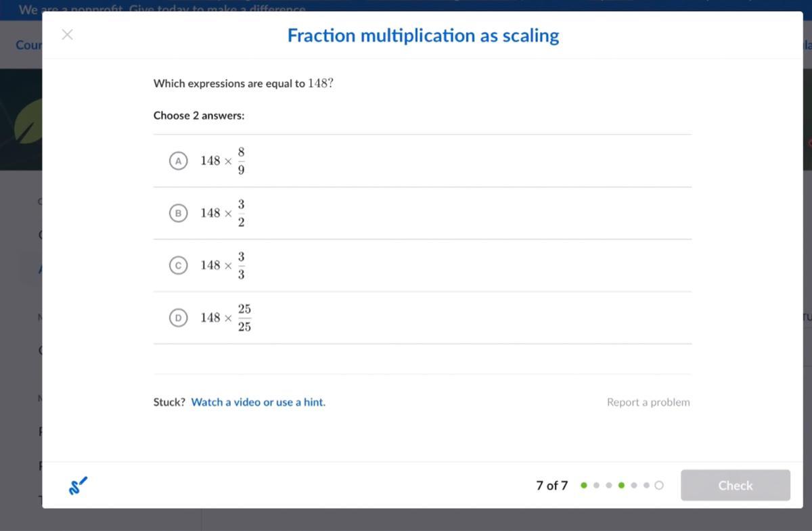
Task: Click the hollow current-question progress circle
Action: click(659, 485)
